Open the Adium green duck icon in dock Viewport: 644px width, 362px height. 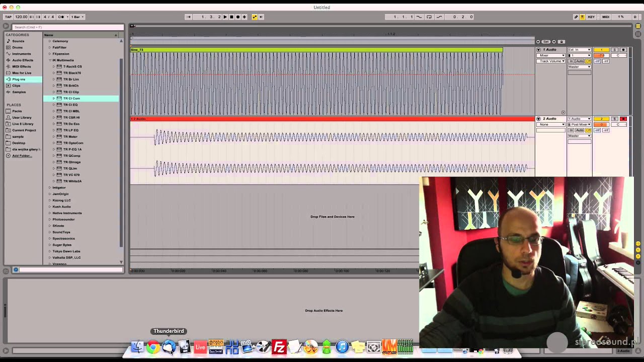click(327, 347)
